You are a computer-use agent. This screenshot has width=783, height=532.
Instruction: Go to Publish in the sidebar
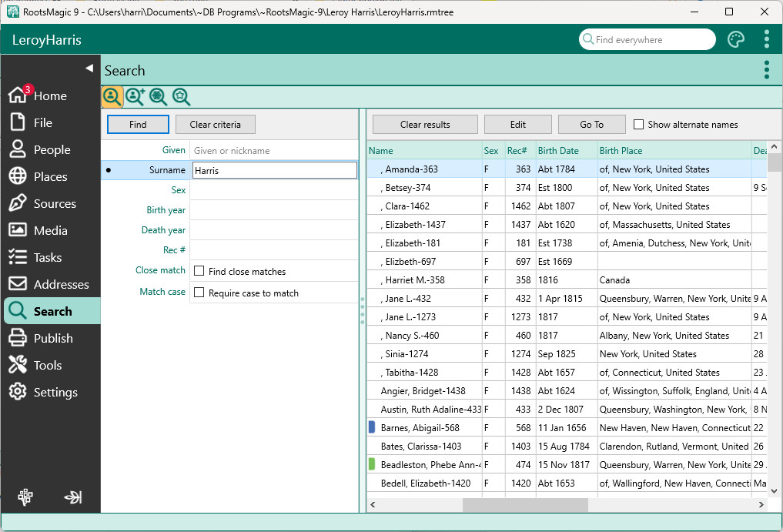51,338
